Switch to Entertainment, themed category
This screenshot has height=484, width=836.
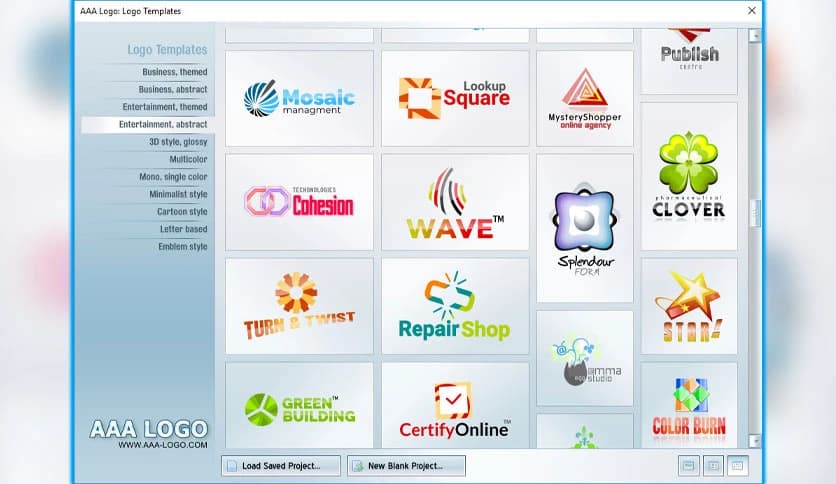165,107
